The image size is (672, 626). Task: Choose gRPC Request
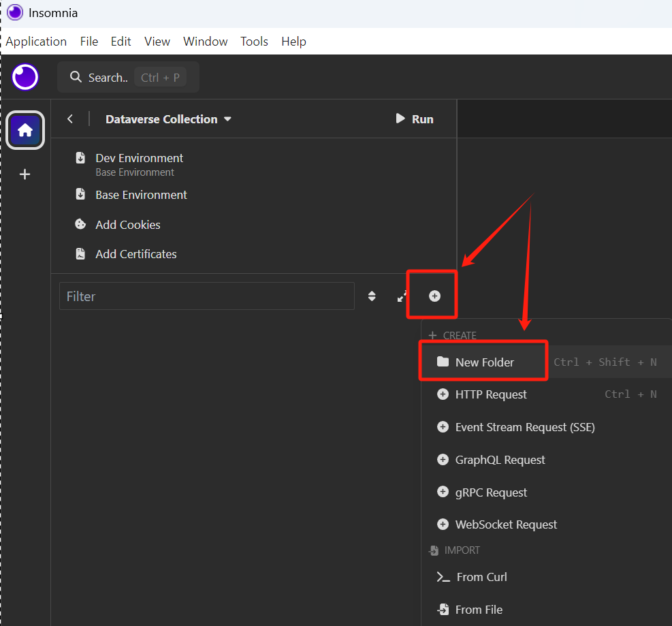pos(547,492)
